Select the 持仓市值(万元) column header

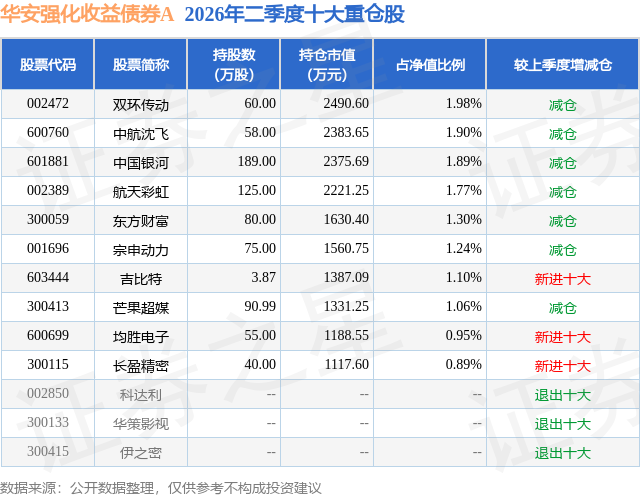(327, 64)
